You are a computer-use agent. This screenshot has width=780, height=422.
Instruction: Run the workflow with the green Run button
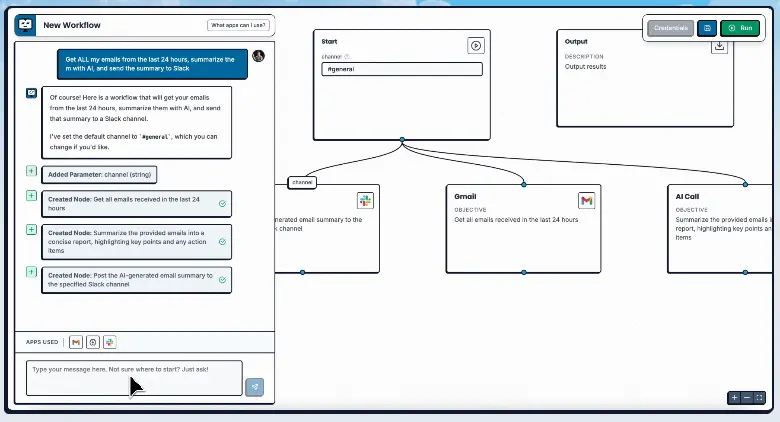pos(740,28)
